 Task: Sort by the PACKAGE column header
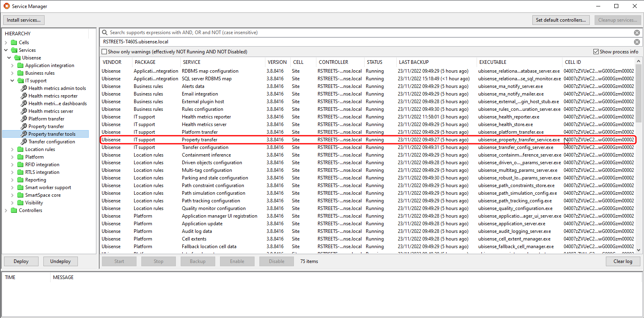click(x=145, y=62)
